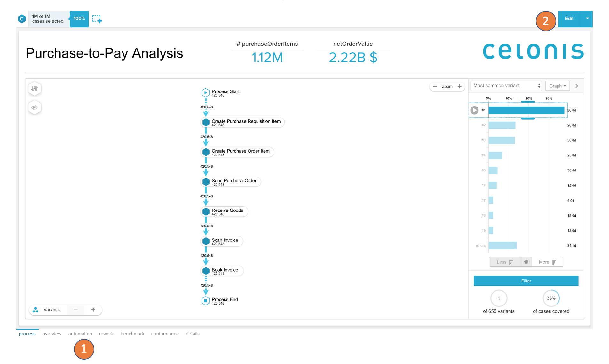The width and height of the screenshot is (609, 364).
Task: Add more variants with plus button
Action: point(93,310)
